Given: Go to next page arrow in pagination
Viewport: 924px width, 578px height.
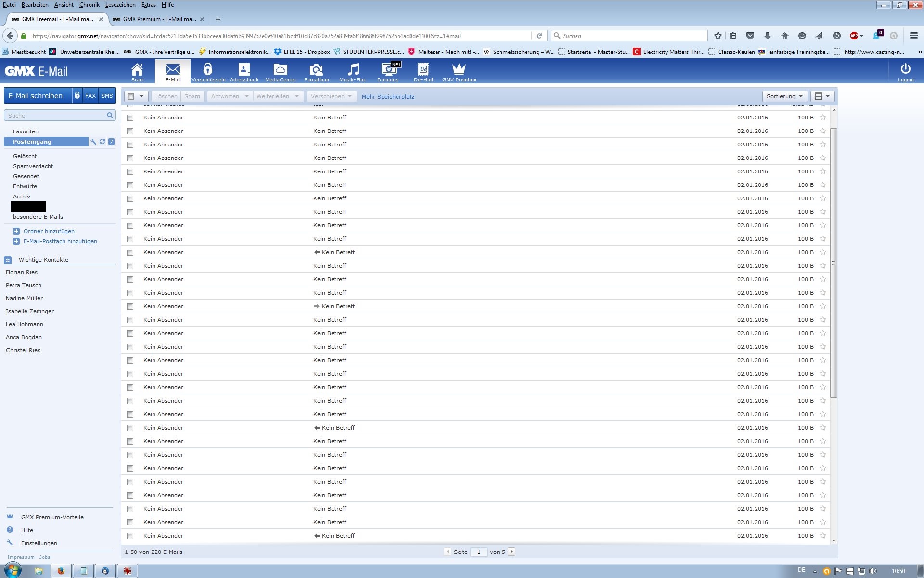Looking at the screenshot, I should [512, 552].
